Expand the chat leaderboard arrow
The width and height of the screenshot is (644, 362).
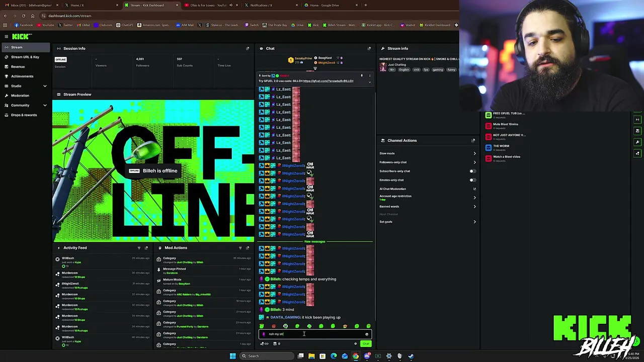pyautogui.click(x=315, y=69)
